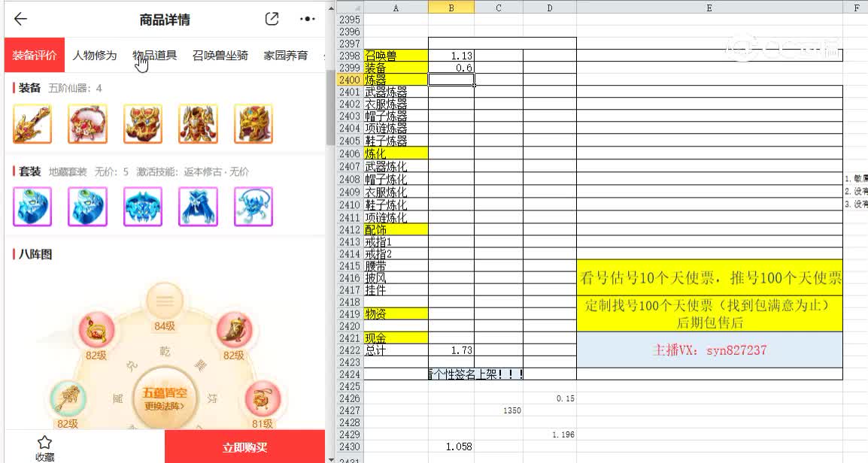868x463 pixels.
Task: Select column B header
Action: coord(451,8)
